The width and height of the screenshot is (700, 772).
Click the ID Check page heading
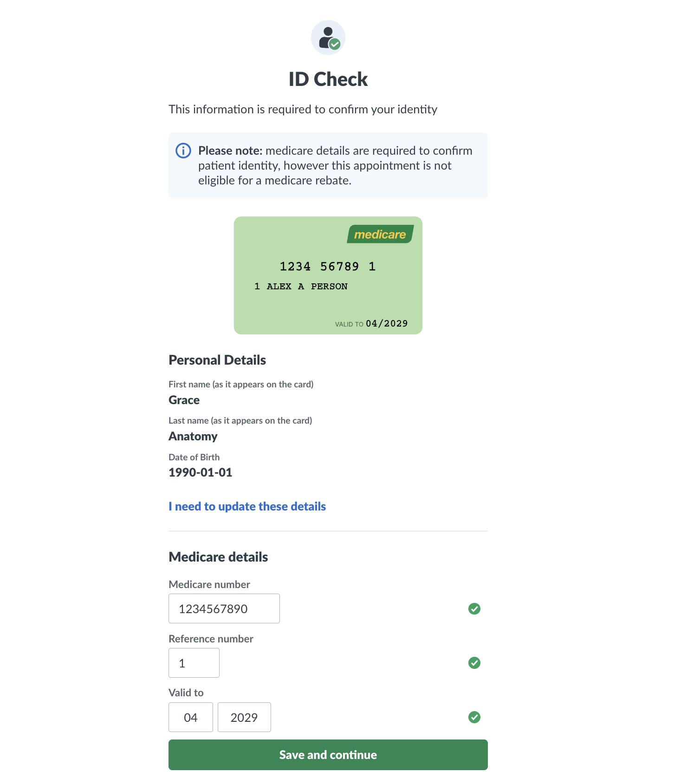328,79
